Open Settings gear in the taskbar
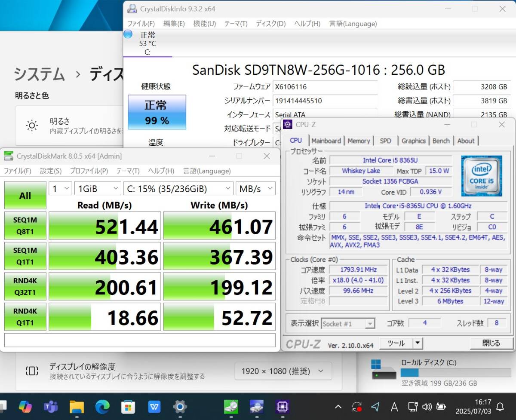Viewport: 516px width, 420px height. 180,406
